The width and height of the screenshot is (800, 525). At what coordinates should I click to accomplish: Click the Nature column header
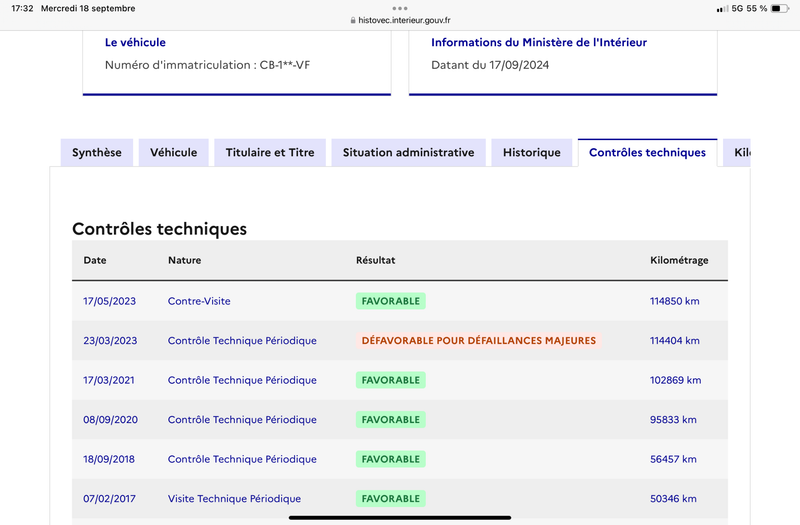(x=184, y=260)
